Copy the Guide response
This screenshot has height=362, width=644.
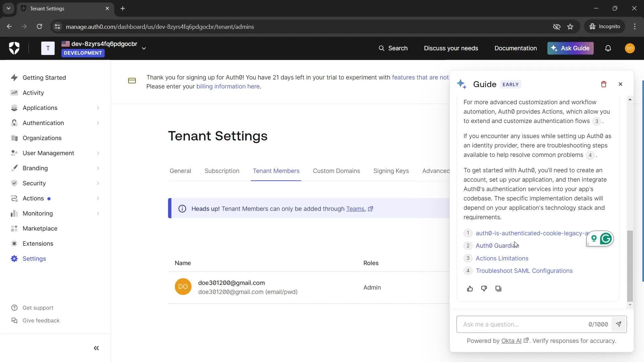498,289
